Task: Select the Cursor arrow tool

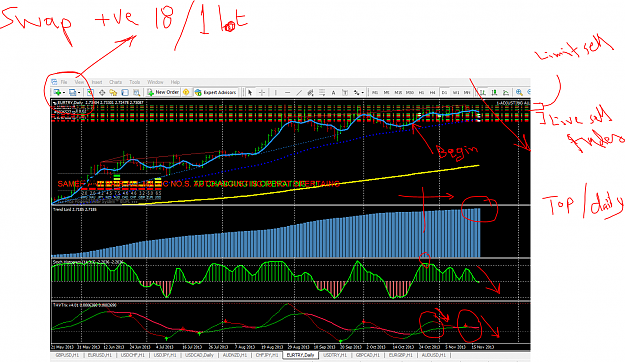Action: click(x=250, y=92)
